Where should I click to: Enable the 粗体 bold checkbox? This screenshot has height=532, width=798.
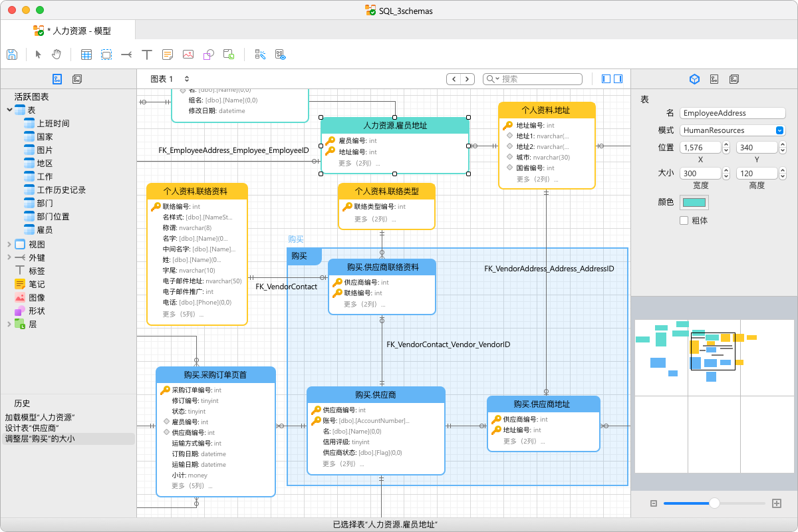(684, 220)
